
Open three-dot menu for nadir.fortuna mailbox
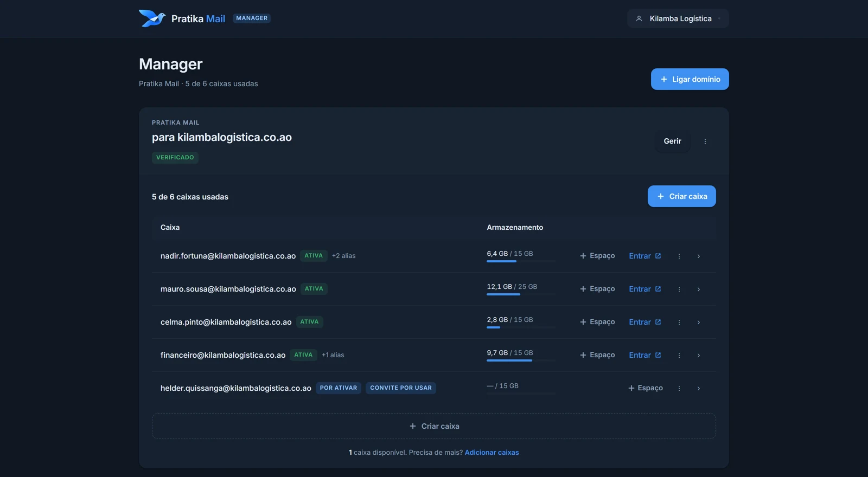pos(679,256)
